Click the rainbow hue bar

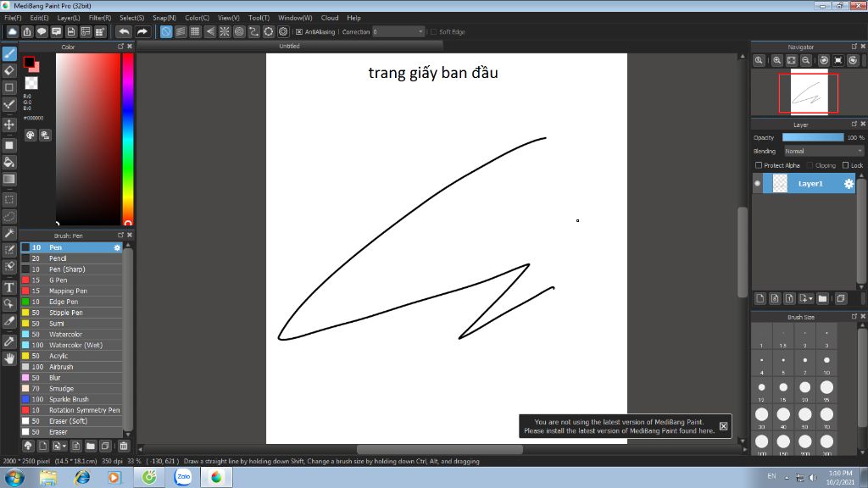coord(128,140)
